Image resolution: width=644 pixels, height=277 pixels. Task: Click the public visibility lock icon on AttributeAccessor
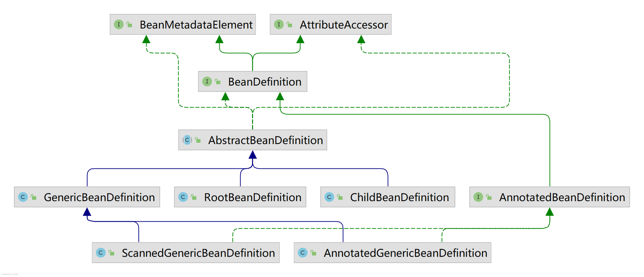[289, 24]
